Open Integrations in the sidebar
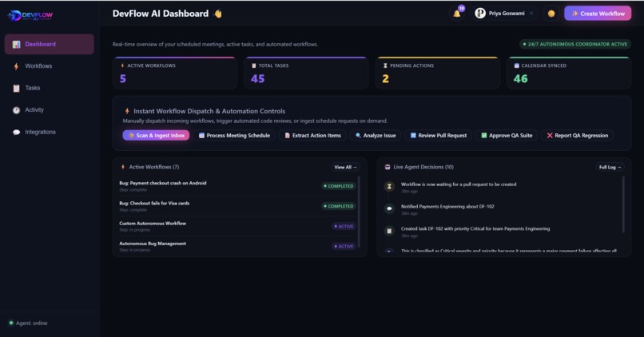The width and height of the screenshot is (644, 337). 50,133
